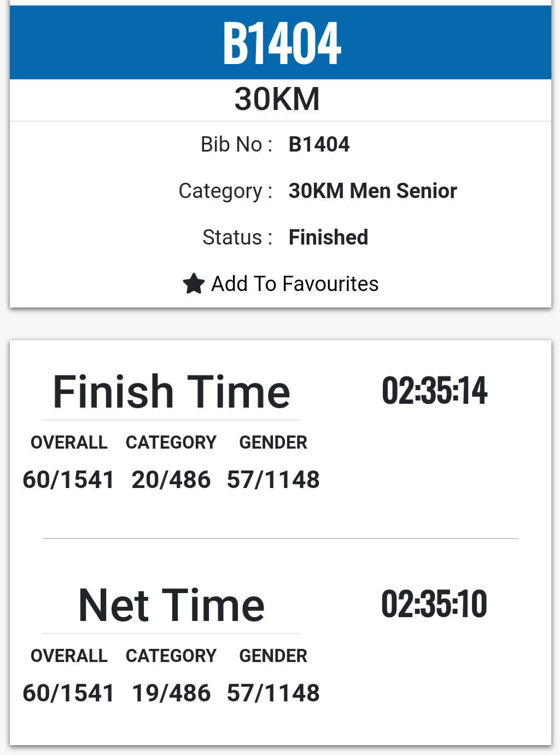Select the Status label

click(x=237, y=237)
